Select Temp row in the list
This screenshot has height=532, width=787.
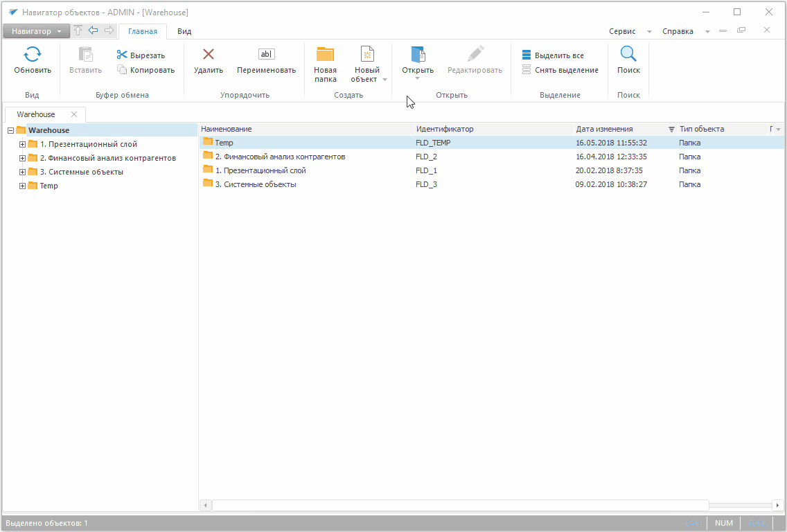coord(492,143)
